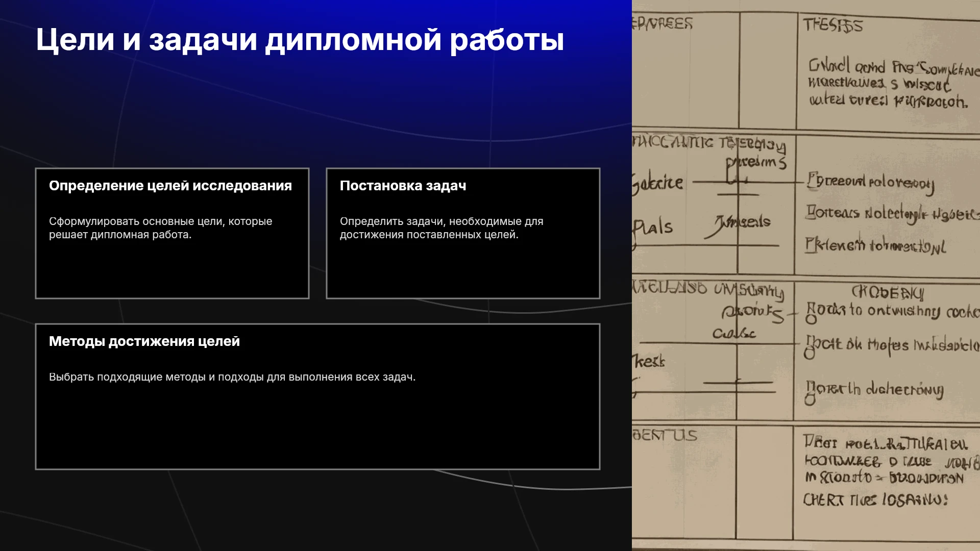Tick the first hand-drawn checkbox in second table row
Viewport: 980px width, 551px height.
812,181
